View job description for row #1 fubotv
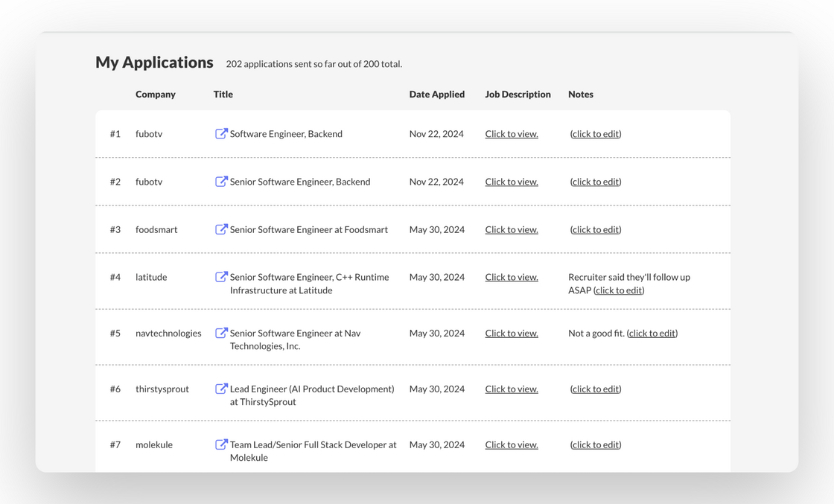The width and height of the screenshot is (834, 504). [511, 134]
